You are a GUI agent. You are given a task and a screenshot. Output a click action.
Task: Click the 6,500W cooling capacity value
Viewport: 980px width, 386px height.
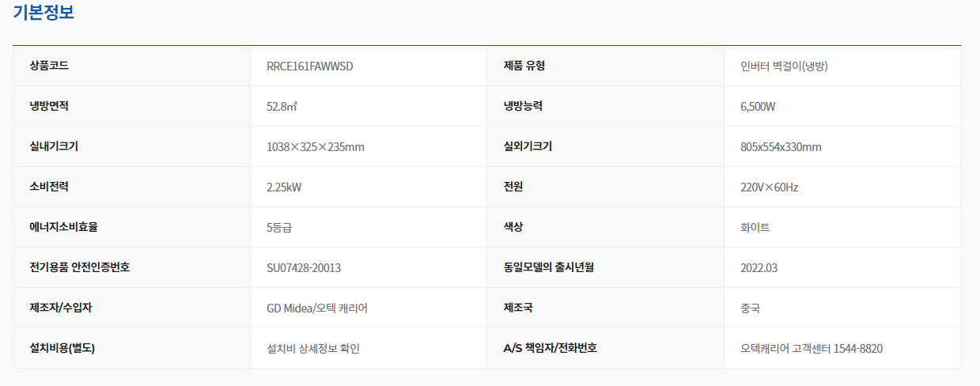click(x=758, y=107)
